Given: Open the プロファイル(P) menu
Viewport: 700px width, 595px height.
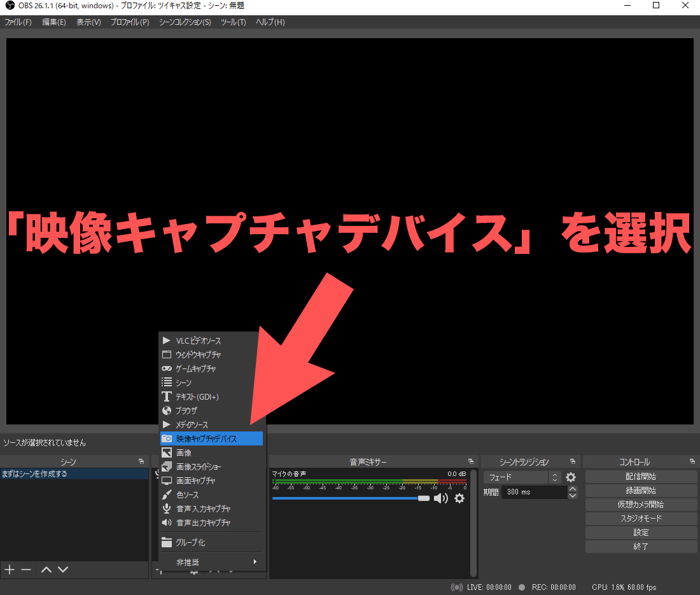Looking at the screenshot, I should (130, 22).
